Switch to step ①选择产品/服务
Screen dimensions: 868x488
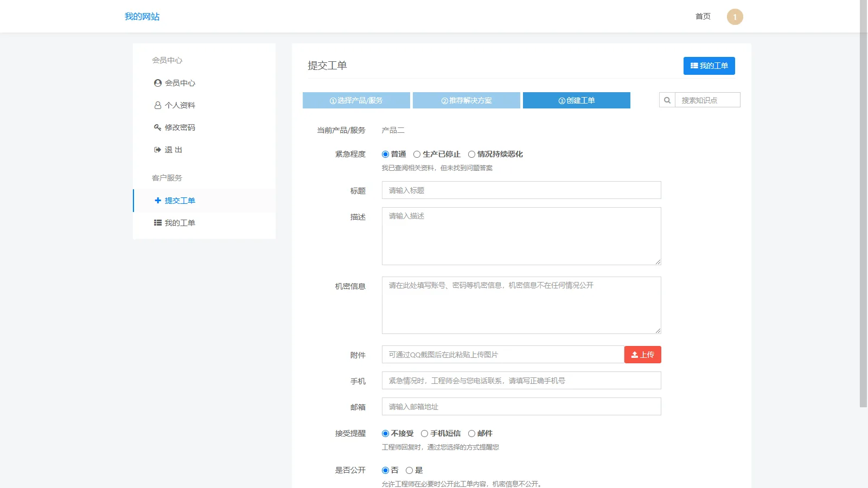coord(356,100)
